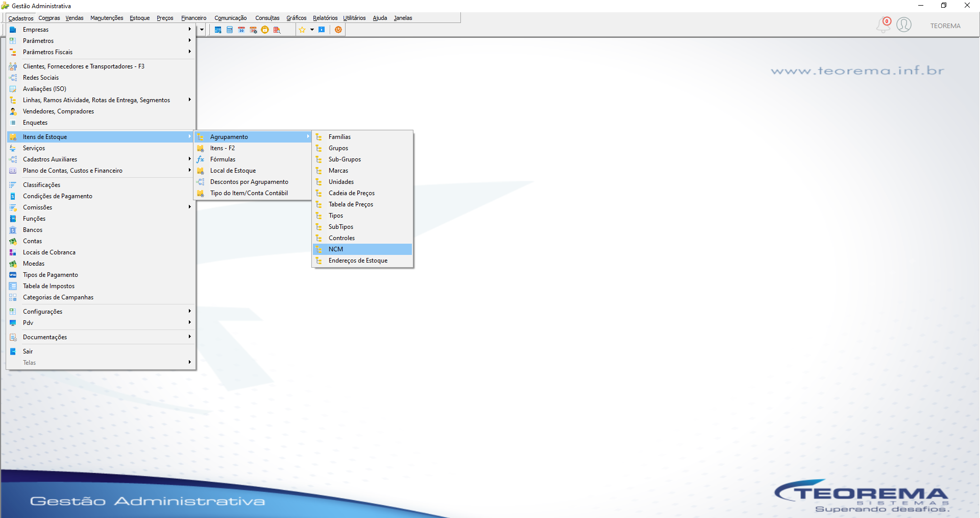The width and height of the screenshot is (980, 518).
Task: Click the Descontos por Agrupamento icon
Action: (201, 182)
